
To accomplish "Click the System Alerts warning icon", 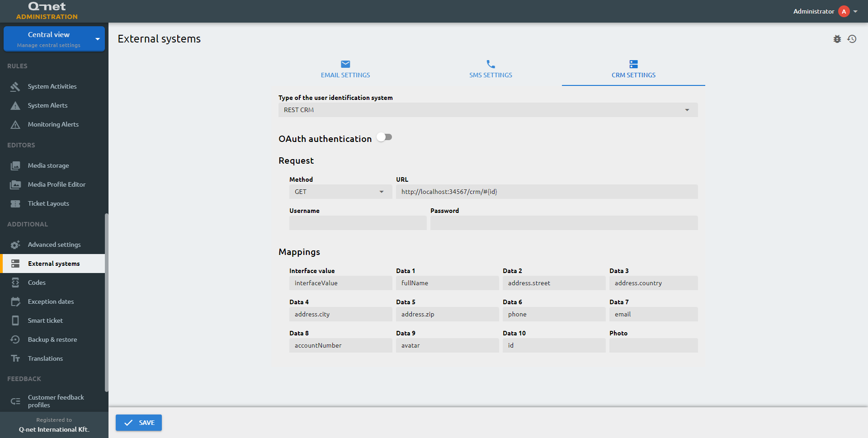I will click(15, 105).
